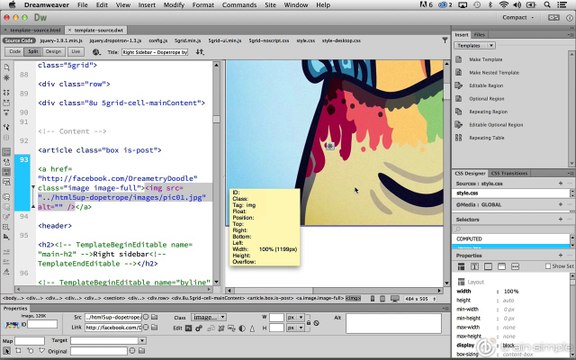The height and width of the screenshot is (360, 576).
Task: Open the W units px dropdown
Action: tap(296, 317)
